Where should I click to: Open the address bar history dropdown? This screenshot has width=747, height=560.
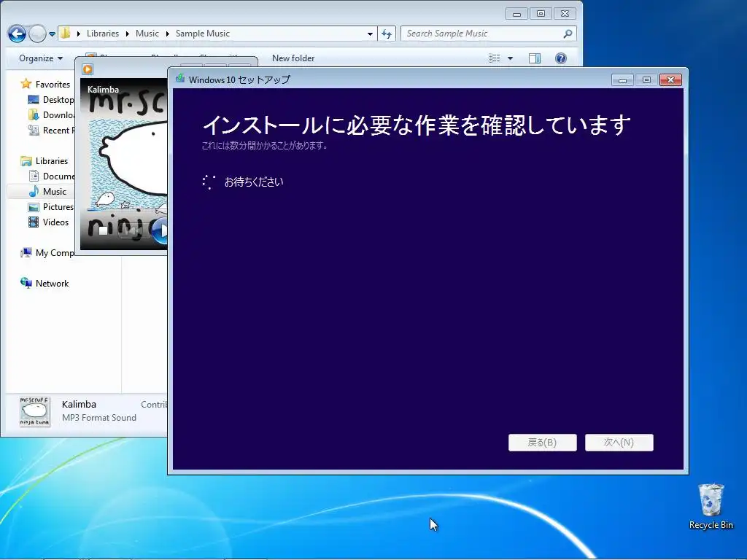pyautogui.click(x=370, y=34)
